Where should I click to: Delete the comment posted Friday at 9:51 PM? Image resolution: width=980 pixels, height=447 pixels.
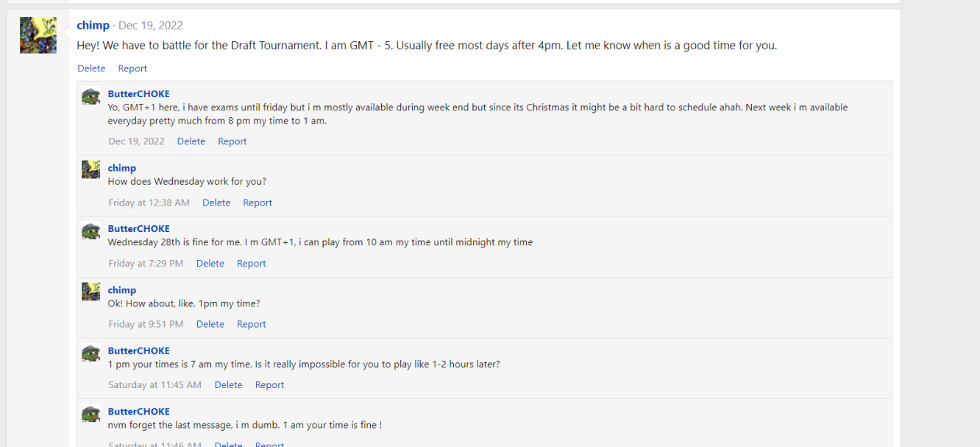[210, 324]
